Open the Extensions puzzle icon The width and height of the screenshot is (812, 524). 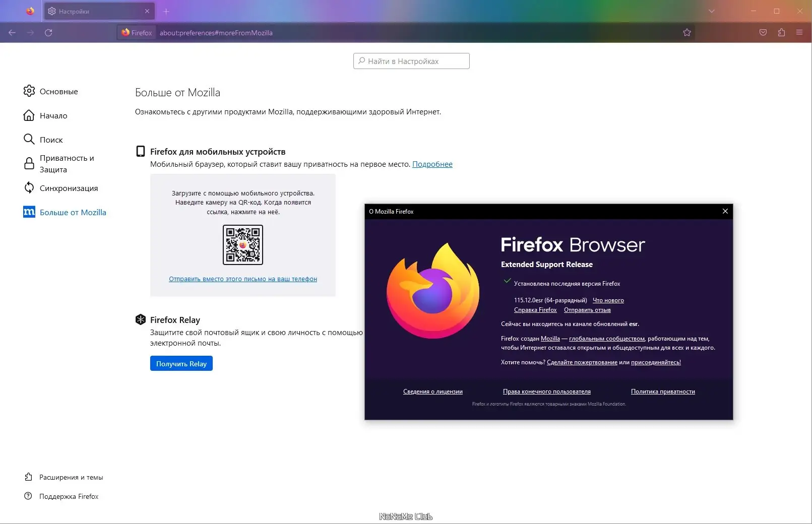pos(781,33)
